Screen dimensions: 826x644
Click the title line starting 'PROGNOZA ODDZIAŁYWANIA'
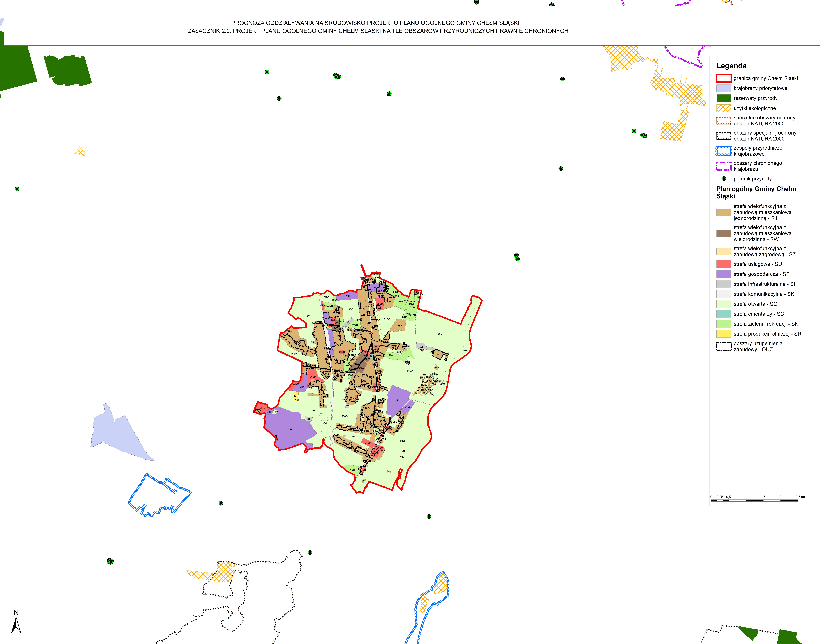click(375, 23)
